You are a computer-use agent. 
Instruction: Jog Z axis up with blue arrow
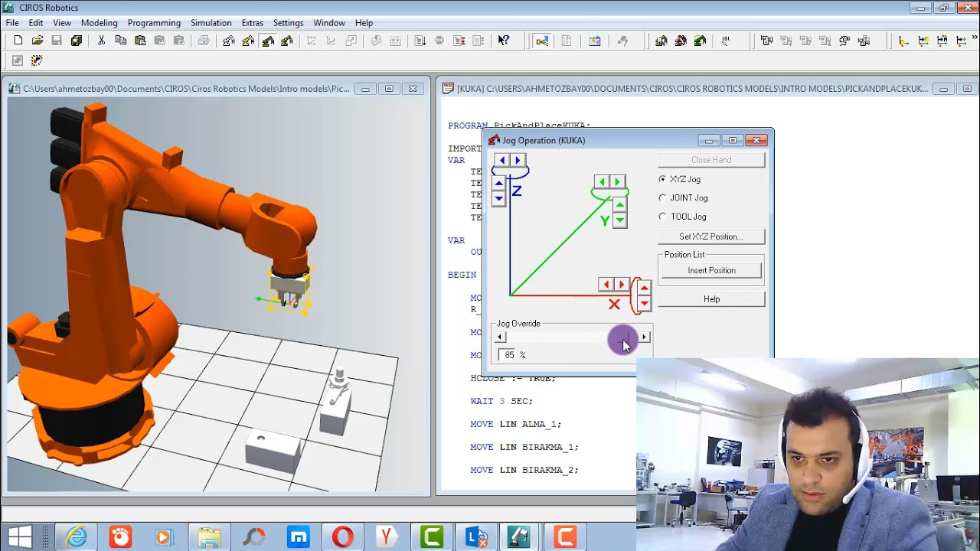pyautogui.click(x=498, y=184)
